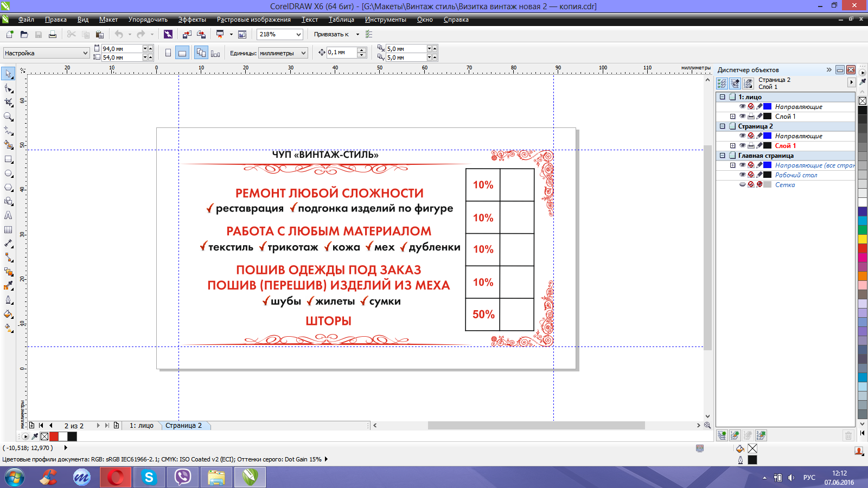The width and height of the screenshot is (868, 488).
Task: Open file using the folder icon
Action: point(24,34)
